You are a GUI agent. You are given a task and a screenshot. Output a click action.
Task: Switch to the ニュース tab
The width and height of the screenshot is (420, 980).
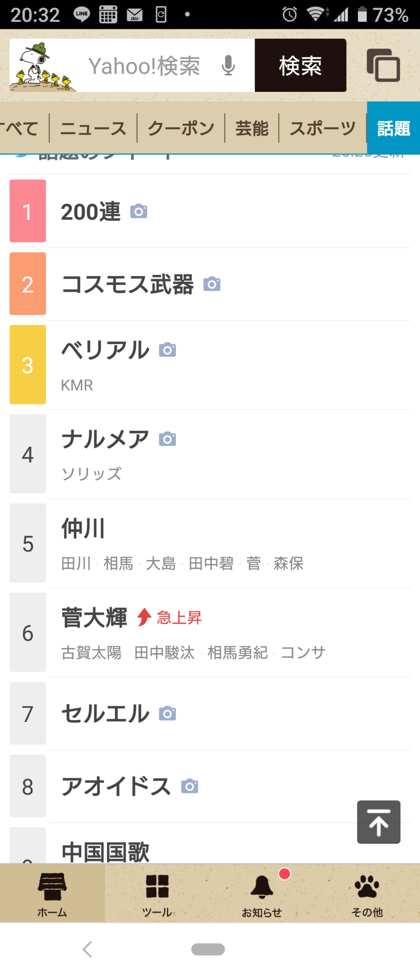[93, 128]
